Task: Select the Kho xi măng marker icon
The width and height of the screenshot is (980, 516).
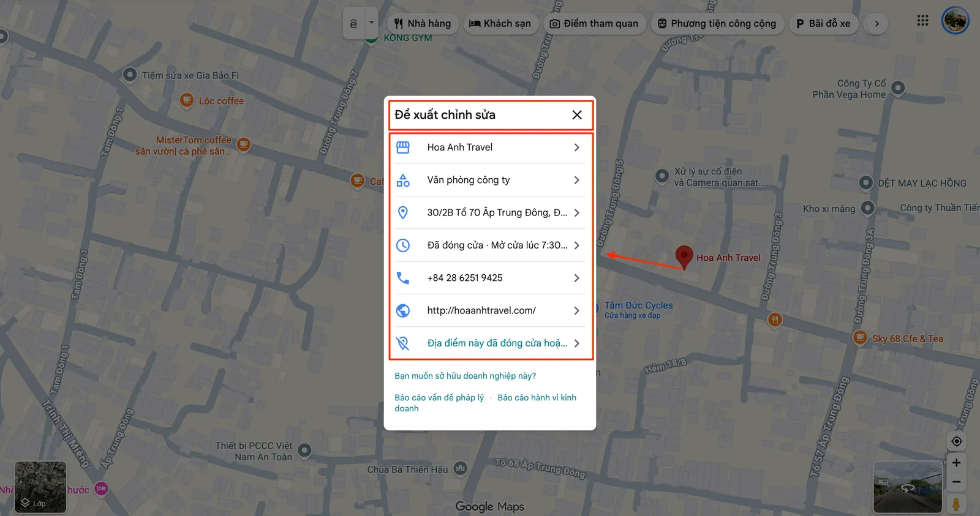Action: coord(868,208)
